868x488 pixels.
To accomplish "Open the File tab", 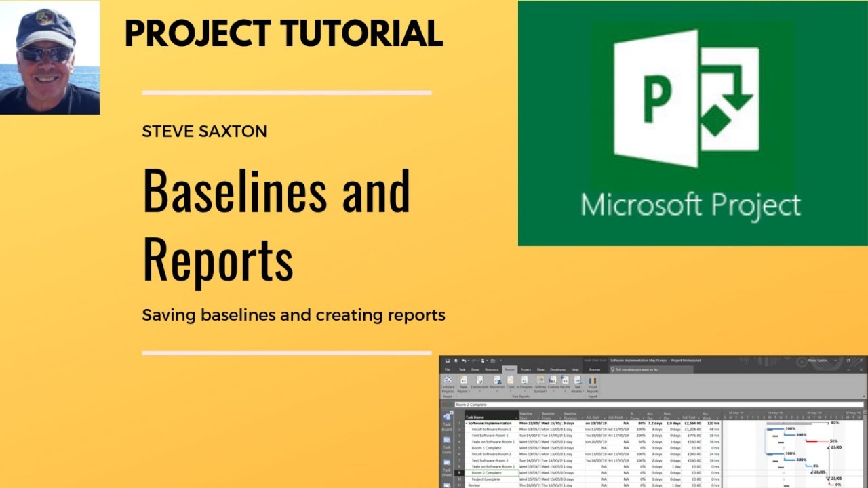I will click(448, 369).
